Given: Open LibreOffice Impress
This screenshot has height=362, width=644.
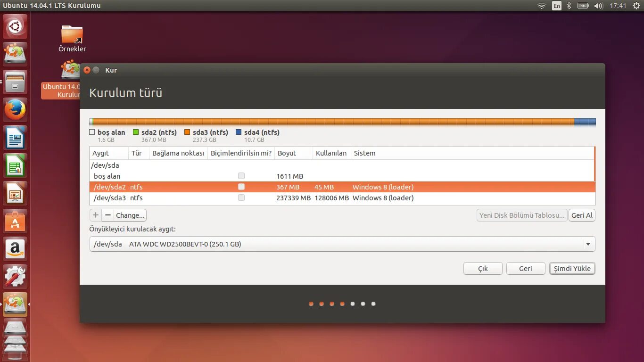Looking at the screenshot, I should pos(15,193).
